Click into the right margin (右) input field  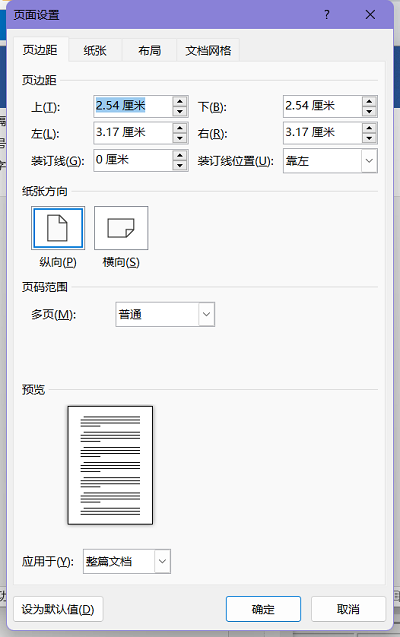pos(322,133)
